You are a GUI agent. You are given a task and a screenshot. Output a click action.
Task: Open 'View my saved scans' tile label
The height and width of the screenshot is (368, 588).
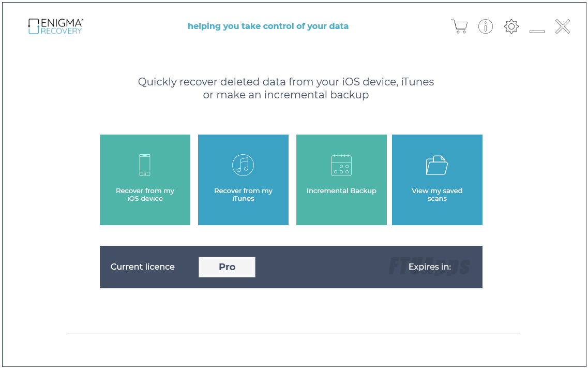[x=437, y=195]
